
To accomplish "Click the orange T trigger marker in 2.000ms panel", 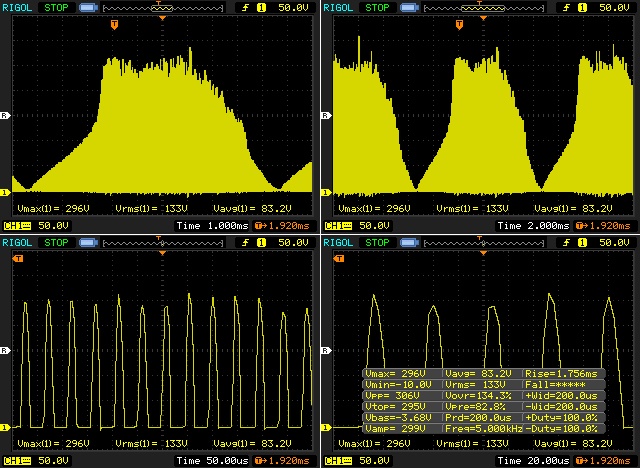I will click(460, 24).
